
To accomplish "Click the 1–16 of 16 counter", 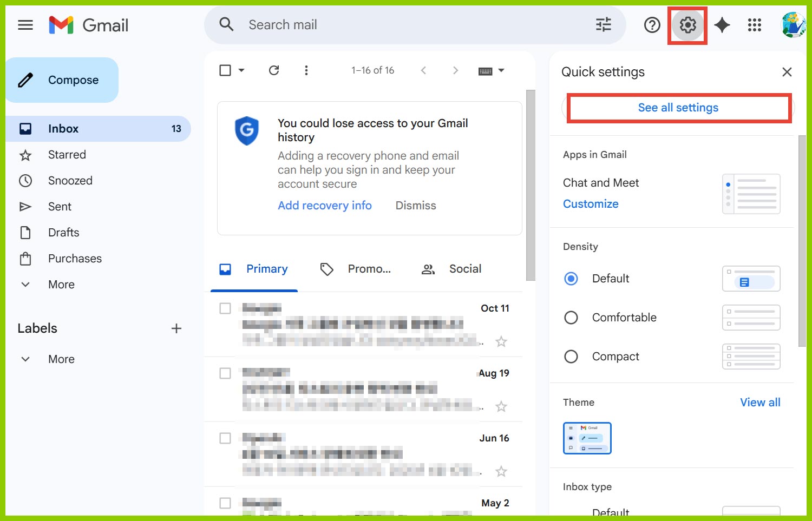I will click(373, 70).
